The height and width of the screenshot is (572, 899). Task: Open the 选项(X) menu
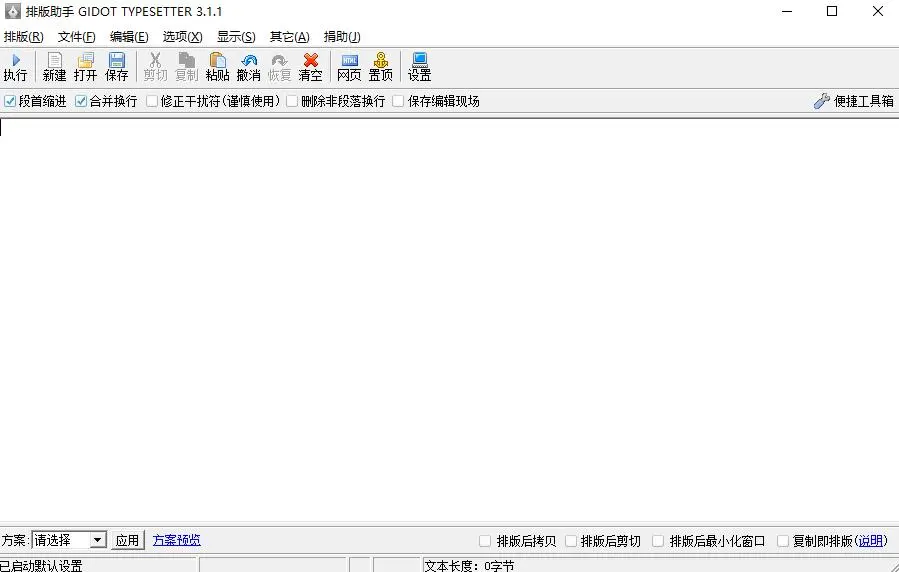(x=182, y=37)
